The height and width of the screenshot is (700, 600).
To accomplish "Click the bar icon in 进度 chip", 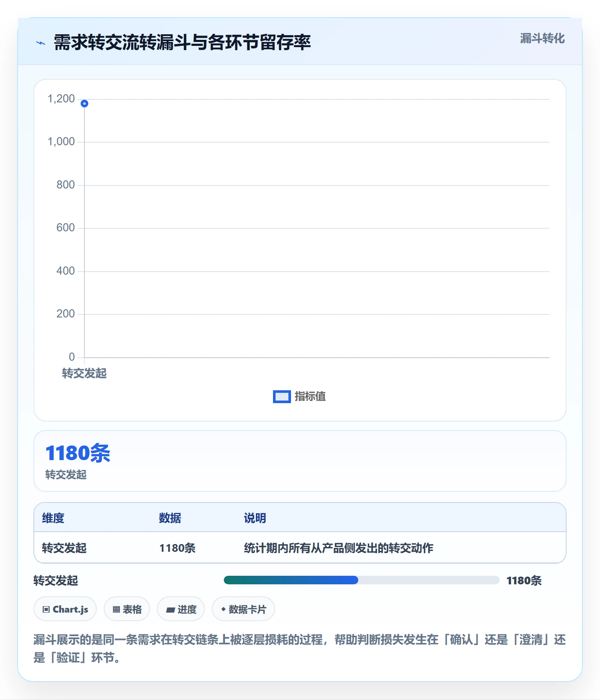I will point(170,610).
